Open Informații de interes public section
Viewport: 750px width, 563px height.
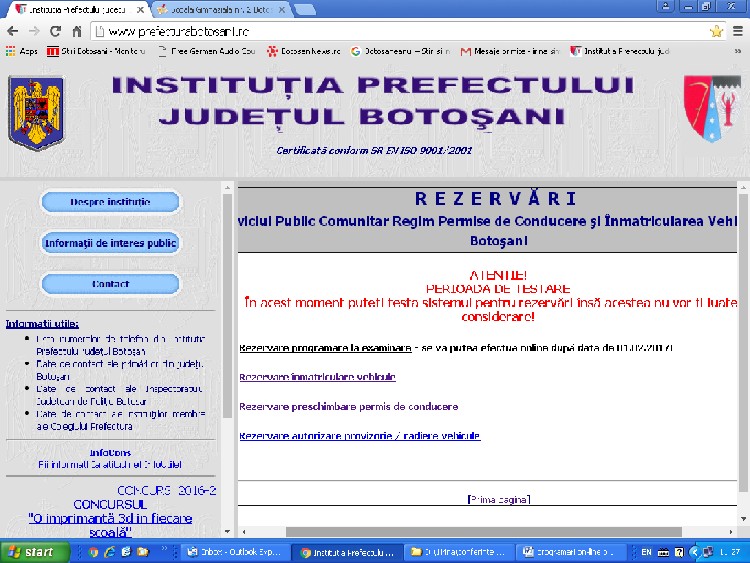[110, 243]
